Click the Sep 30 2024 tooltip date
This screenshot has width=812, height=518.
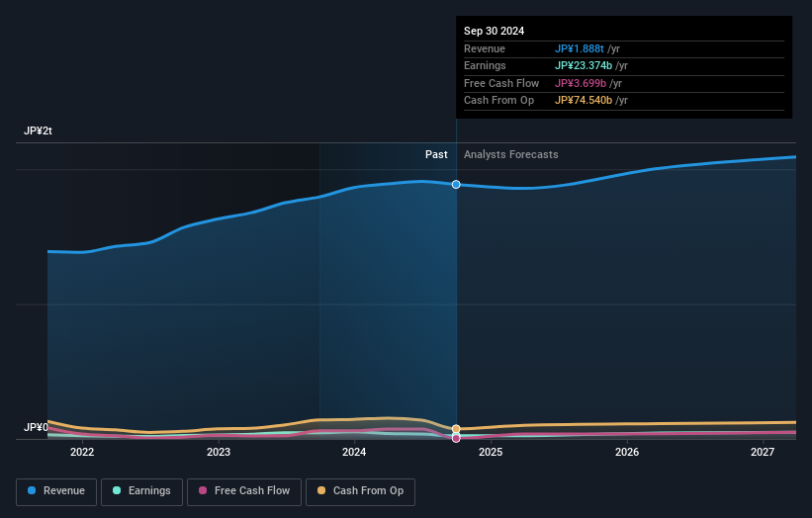click(x=495, y=31)
